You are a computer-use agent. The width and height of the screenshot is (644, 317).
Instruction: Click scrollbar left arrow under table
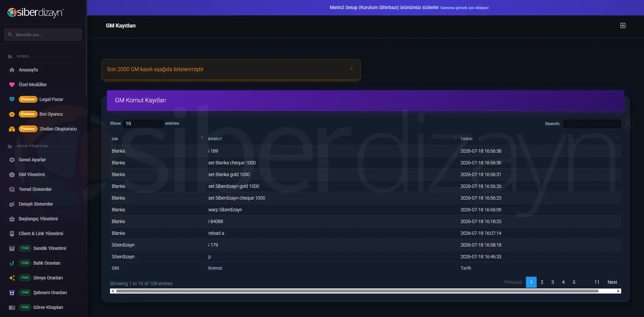pyautogui.click(x=113, y=291)
